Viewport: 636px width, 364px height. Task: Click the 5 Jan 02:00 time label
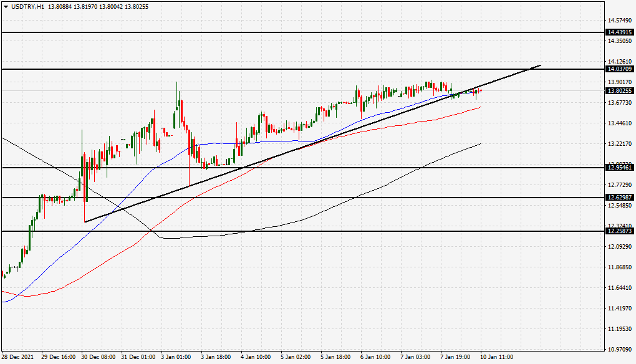click(x=296, y=357)
